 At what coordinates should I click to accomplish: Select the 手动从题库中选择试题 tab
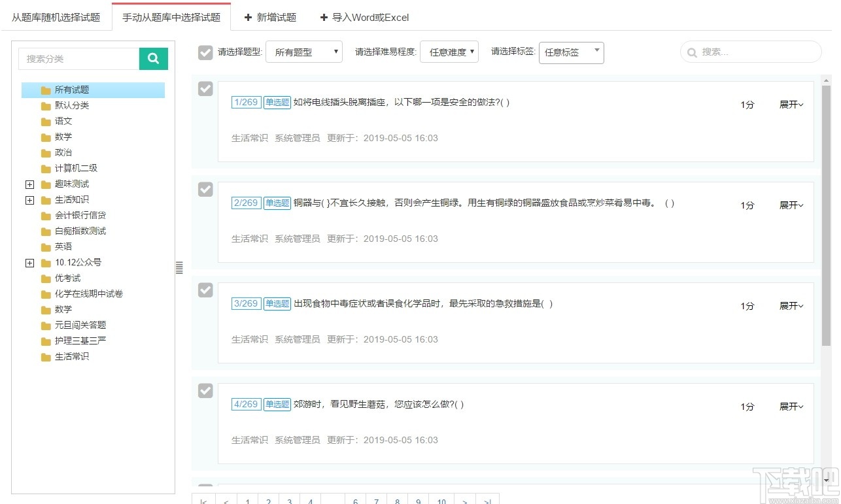point(171,18)
